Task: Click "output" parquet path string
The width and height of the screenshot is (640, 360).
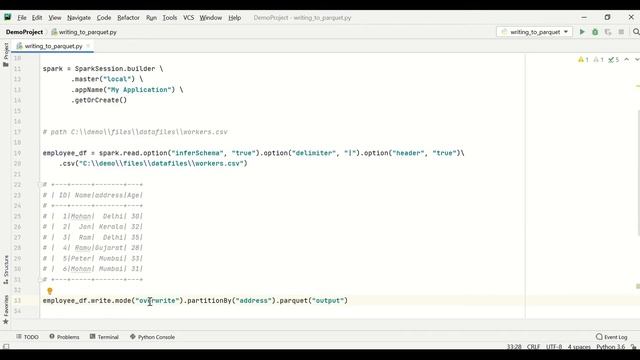Action: (328, 300)
